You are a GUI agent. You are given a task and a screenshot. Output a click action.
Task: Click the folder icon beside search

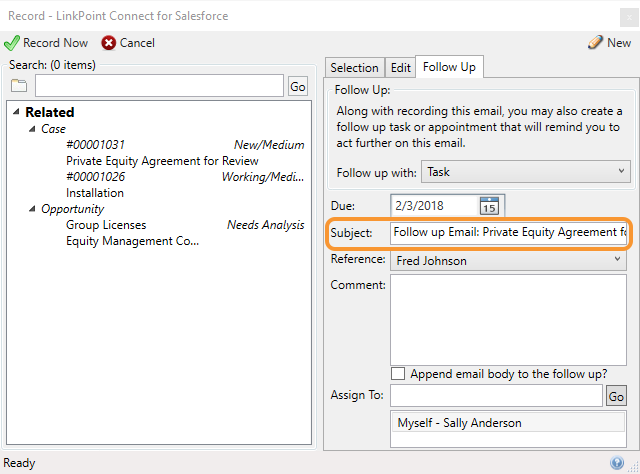tap(19, 86)
